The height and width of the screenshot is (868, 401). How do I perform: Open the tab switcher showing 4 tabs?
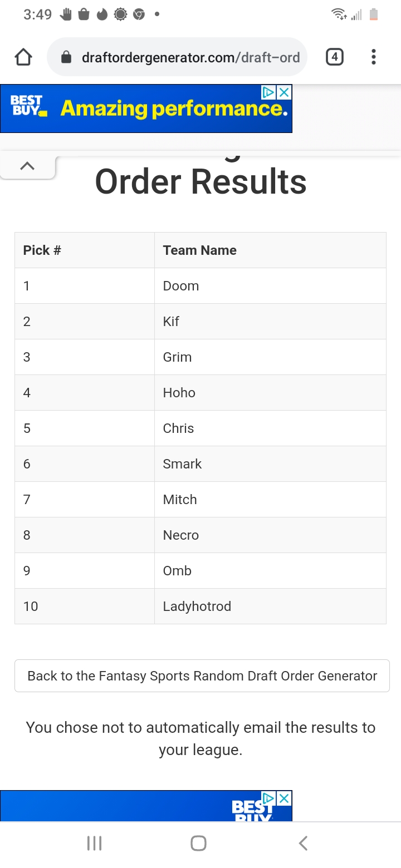pos(334,57)
